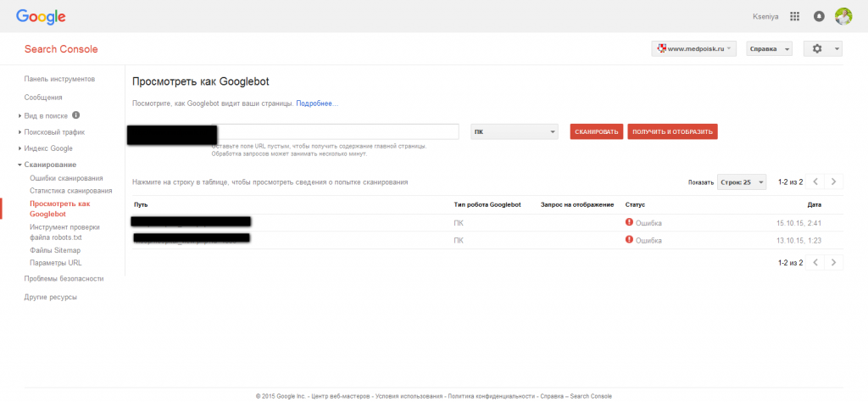868x402 pixels.
Task: Open the www.medpoisk.ru site selector dropdown
Action: pos(694,48)
